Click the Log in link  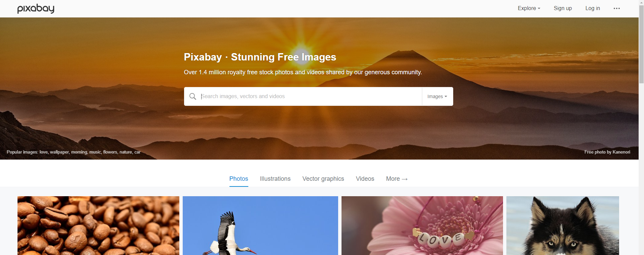593,8
